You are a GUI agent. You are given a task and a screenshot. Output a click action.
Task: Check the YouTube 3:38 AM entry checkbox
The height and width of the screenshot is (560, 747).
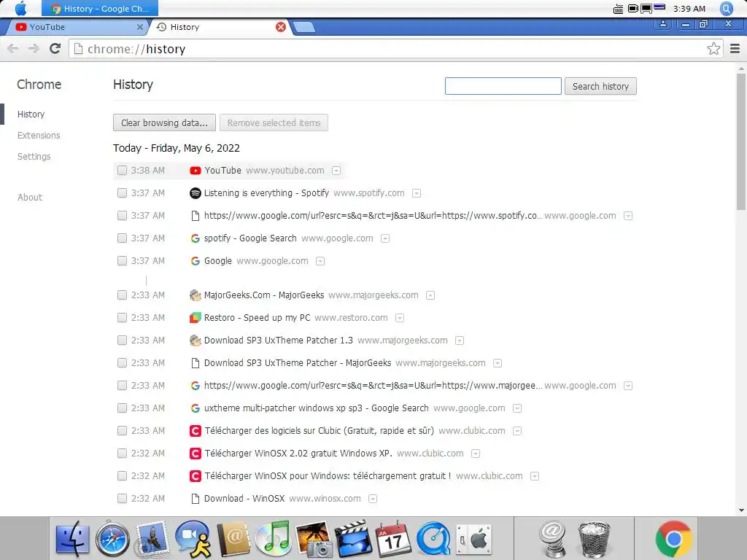(x=122, y=171)
